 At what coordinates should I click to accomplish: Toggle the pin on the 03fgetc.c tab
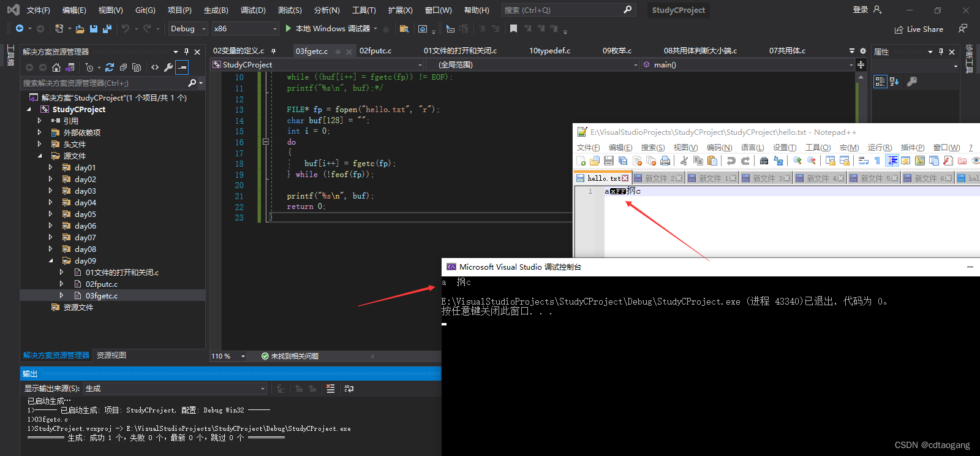coord(338,51)
